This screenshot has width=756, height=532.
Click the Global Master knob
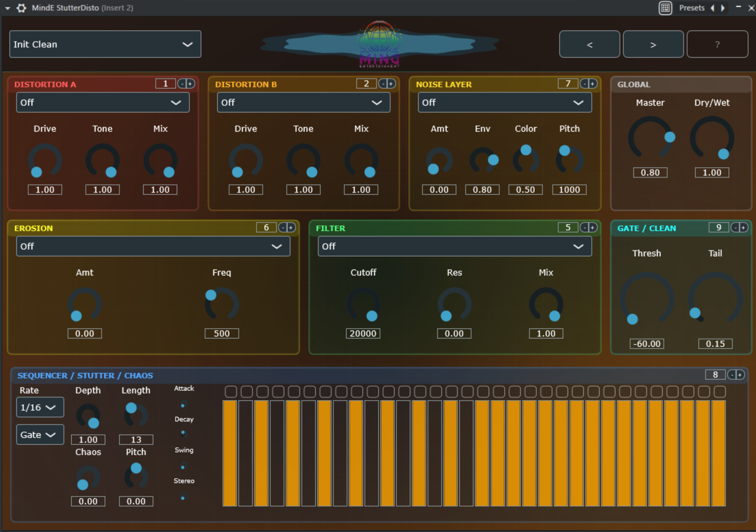coord(650,138)
